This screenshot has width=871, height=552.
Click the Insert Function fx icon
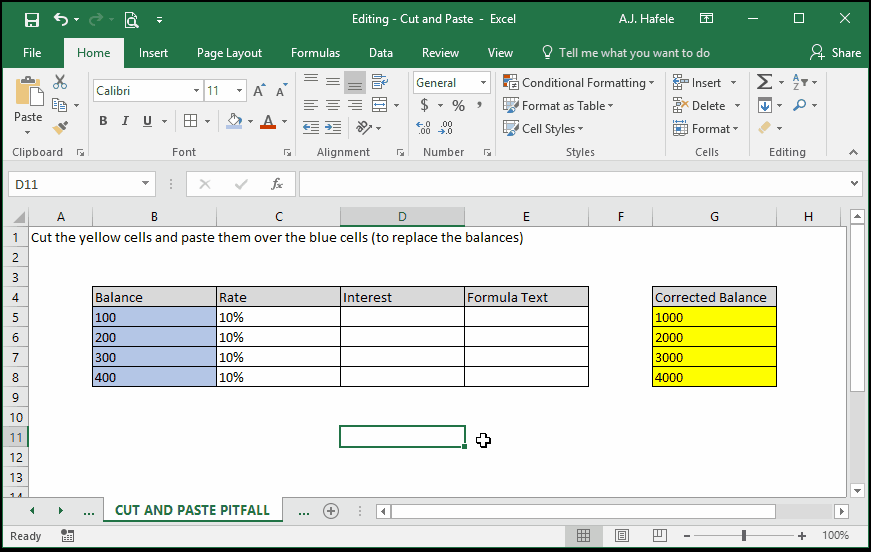[277, 184]
